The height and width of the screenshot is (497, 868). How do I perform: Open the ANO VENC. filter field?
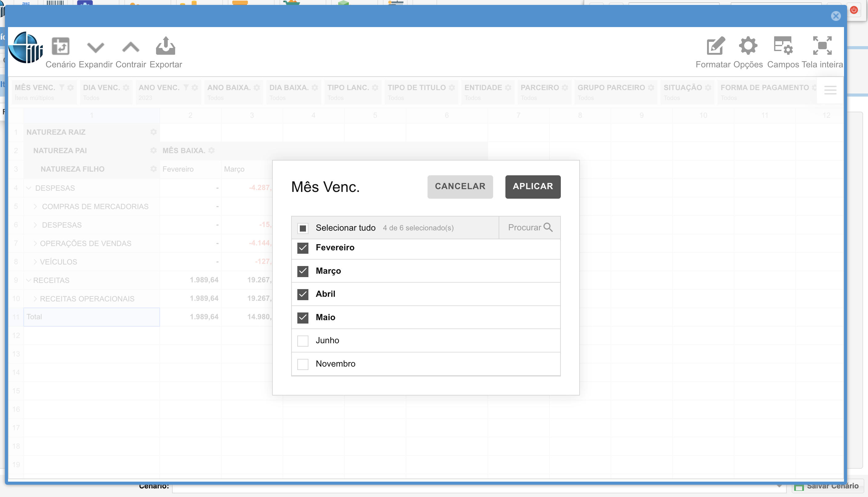(159, 88)
